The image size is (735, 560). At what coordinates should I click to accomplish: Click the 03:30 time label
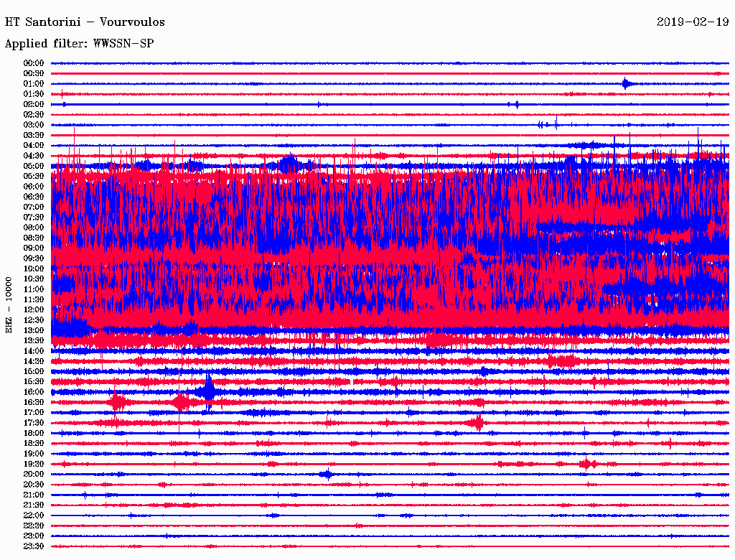(x=34, y=136)
